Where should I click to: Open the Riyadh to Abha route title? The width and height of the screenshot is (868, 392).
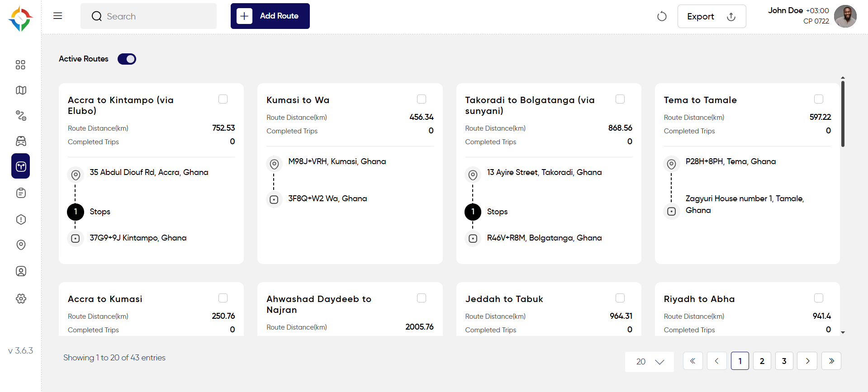click(699, 299)
